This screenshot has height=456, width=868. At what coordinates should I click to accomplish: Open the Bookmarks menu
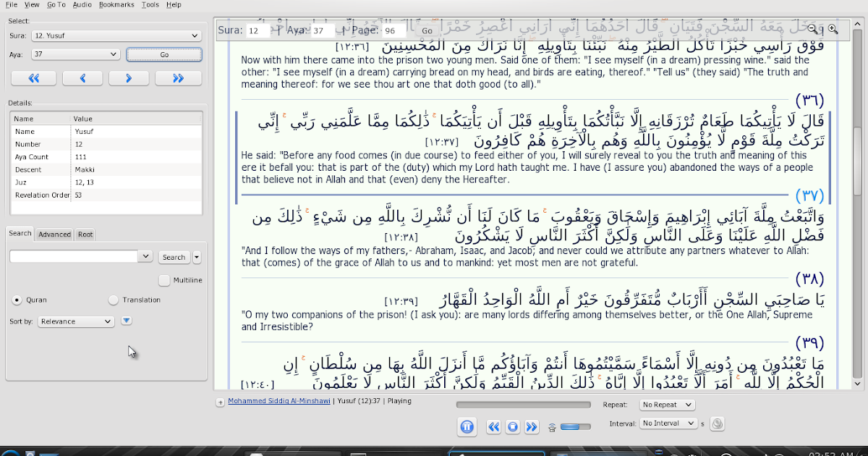(116, 4)
